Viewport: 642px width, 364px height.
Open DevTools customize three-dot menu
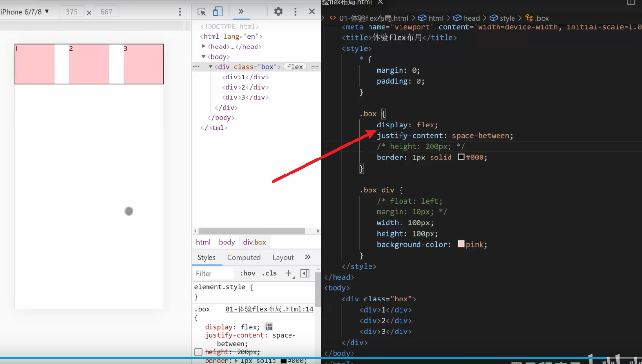[x=295, y=11]
